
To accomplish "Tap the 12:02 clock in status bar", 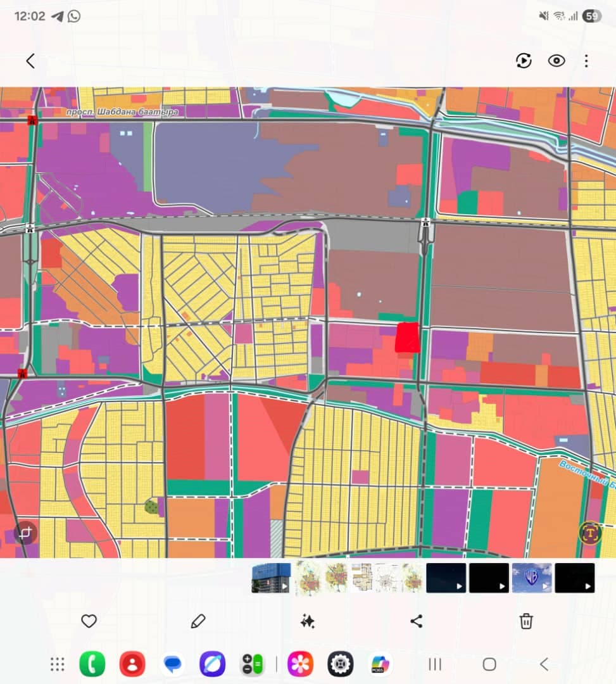I will [30, 16].
